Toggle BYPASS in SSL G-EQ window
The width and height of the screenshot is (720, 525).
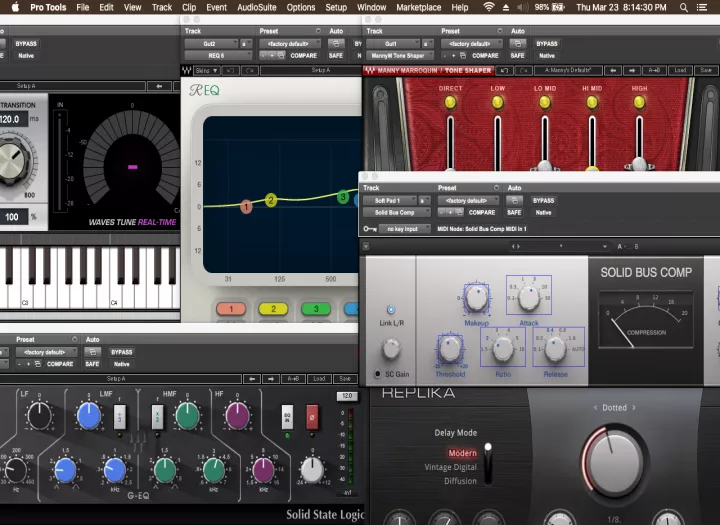tap(121, 352)
